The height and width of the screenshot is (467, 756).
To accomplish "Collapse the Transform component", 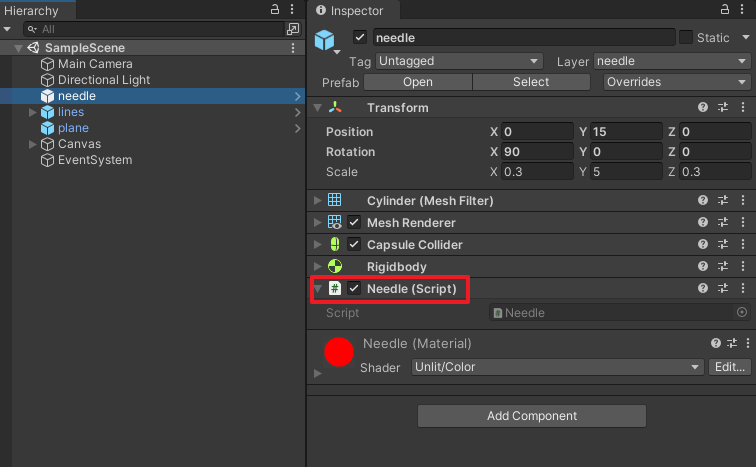I will 318,107.
